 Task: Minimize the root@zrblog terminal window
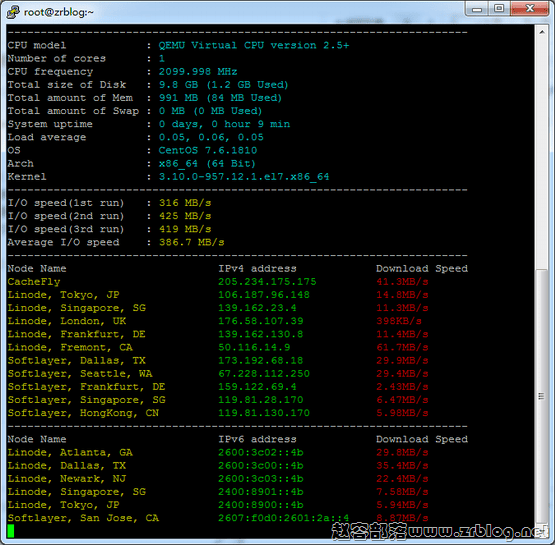pyautogui.click(x=477, y=9)
